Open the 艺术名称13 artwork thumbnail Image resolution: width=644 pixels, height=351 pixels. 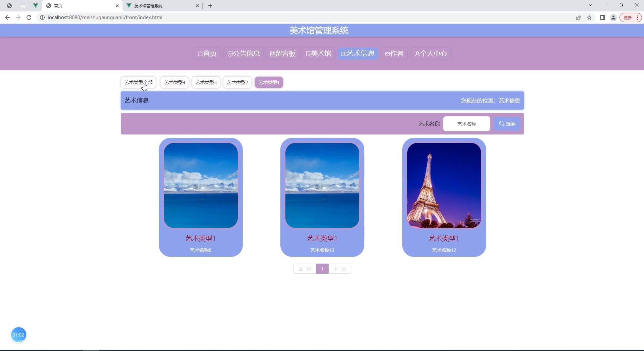(x=322, y=185)
